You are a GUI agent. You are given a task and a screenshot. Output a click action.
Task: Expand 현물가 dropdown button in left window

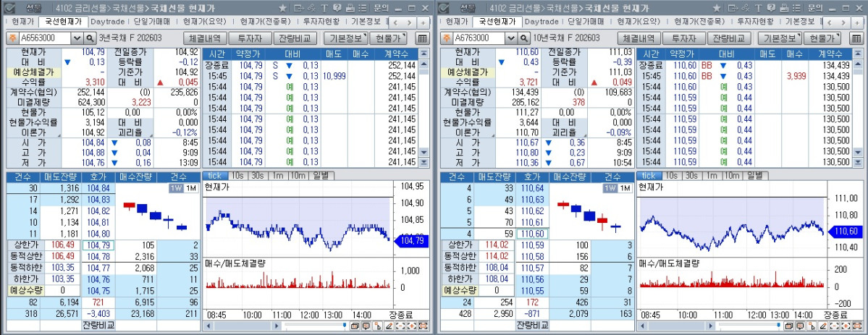[x=388, y=38]
